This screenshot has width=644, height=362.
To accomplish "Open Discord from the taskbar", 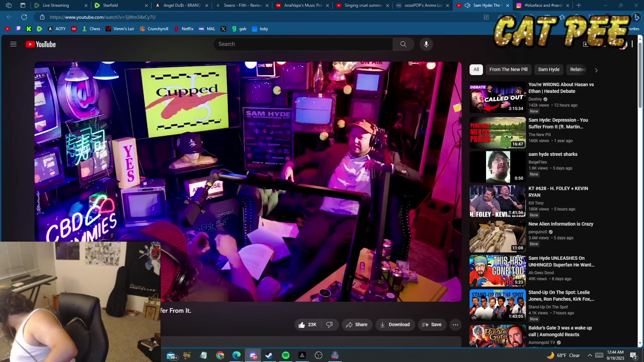I will click(253, 355).
